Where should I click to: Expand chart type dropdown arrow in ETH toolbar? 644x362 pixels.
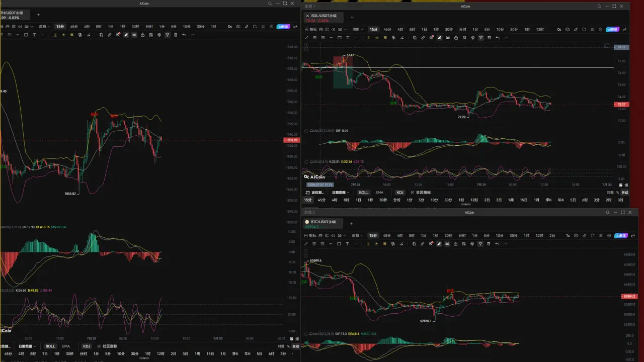pos(32,26)
